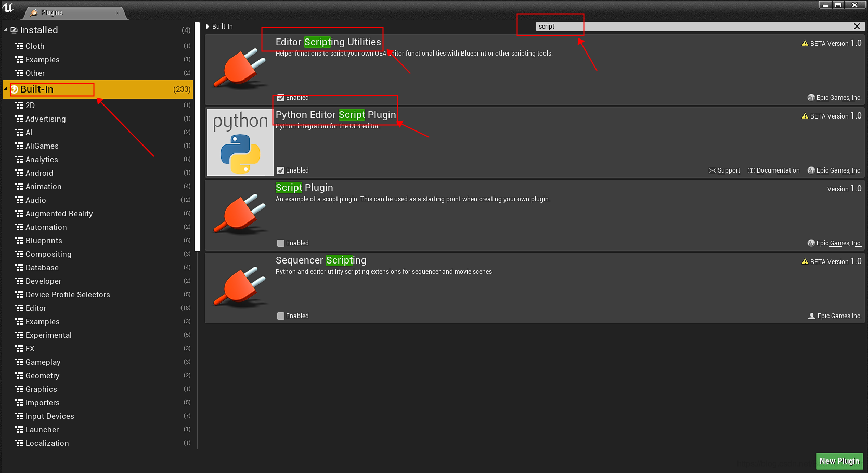
Task: Click the BETA warning icon on Sequencer Scripting
Action: click(x=805, y=261)
